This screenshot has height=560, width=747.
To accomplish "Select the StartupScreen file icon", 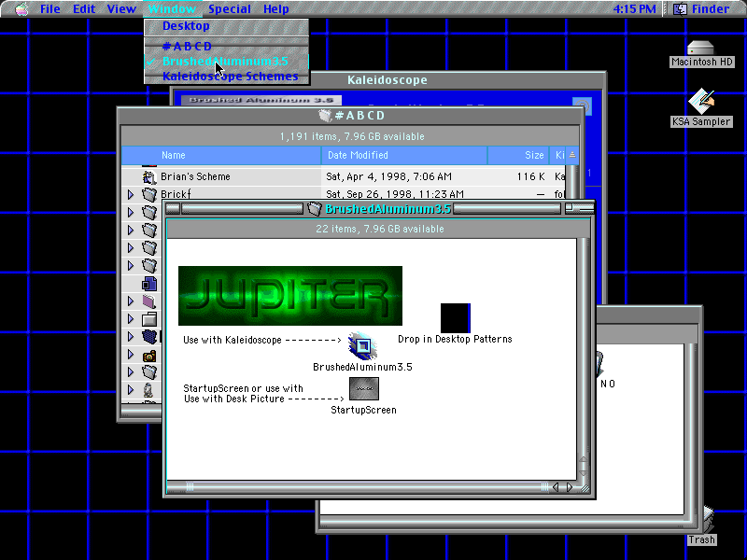I will [364, 389].
